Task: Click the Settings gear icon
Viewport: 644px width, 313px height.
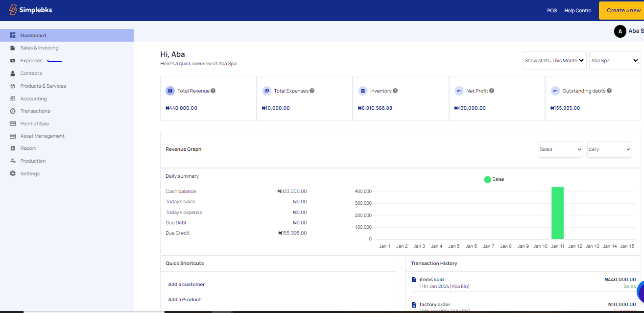Action: (13, 174)
